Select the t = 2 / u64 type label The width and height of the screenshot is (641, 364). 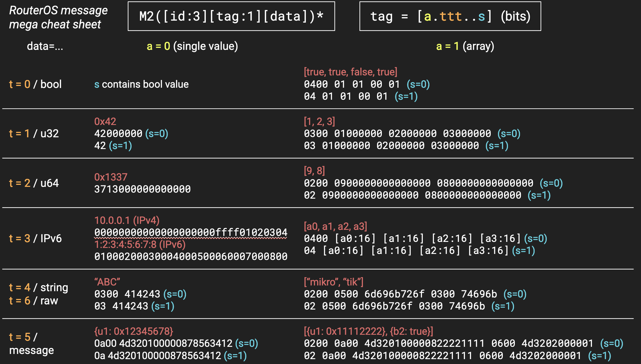(x=34, y=183)
